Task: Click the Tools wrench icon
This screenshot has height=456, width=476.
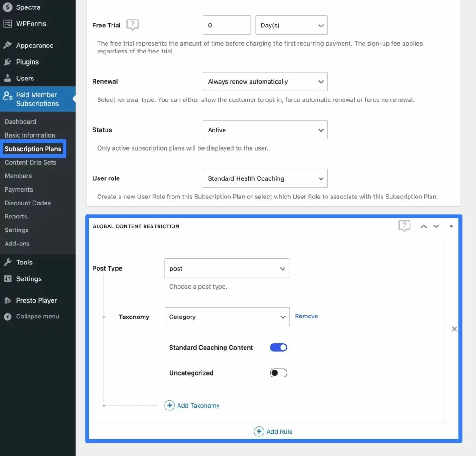Action: (7, 262)
